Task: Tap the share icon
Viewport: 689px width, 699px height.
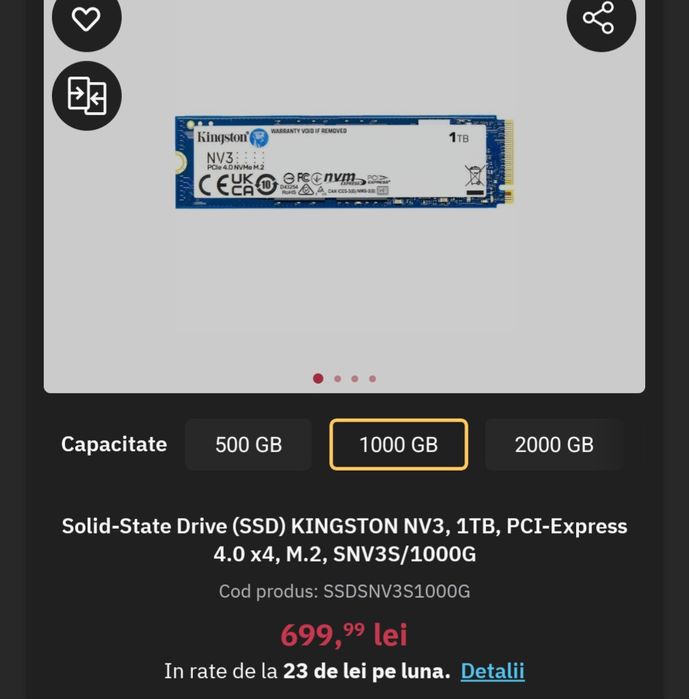Action: [x=601, y=19]
